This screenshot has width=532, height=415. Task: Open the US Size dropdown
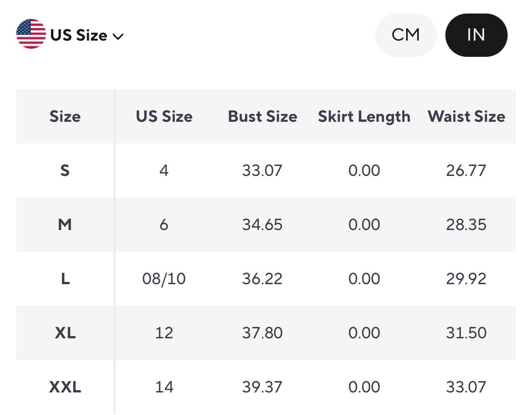coord(79,35)
